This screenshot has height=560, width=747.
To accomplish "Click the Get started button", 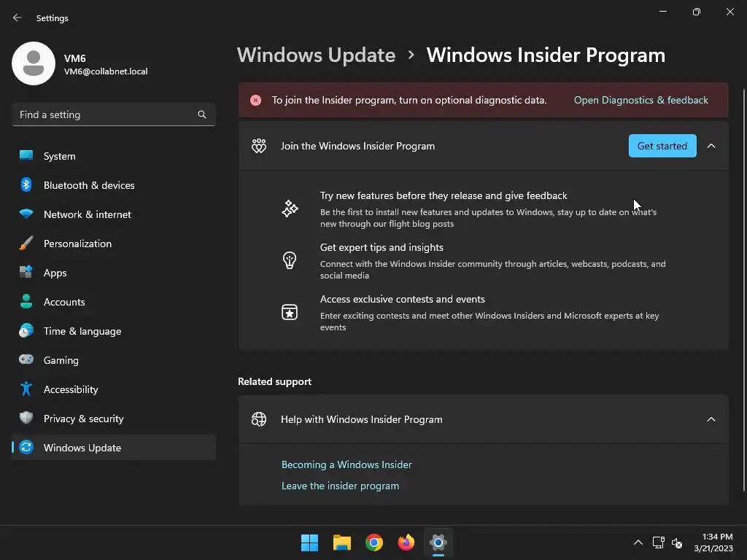I will click(662, 146).
